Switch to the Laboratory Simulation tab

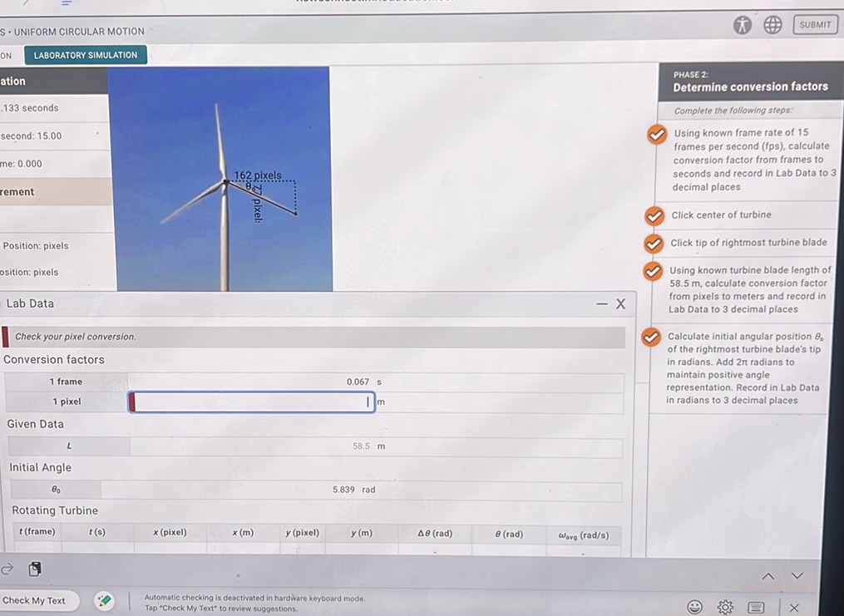point(86,55)
